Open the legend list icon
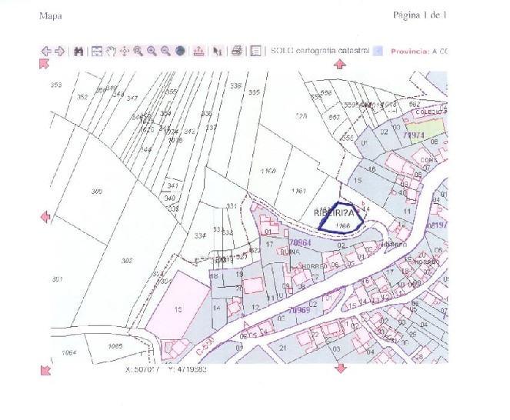Screen dimensions: 510x420 pos(255,51)
